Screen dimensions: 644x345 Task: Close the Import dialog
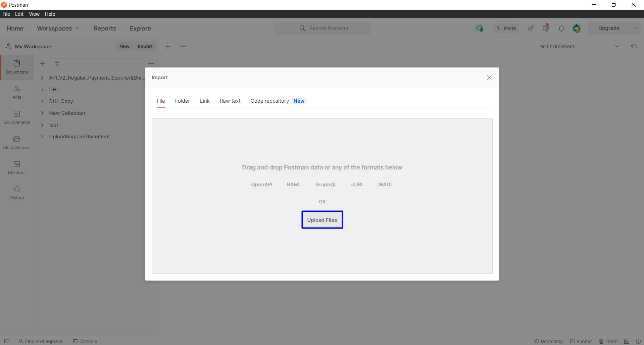[489, 78]
